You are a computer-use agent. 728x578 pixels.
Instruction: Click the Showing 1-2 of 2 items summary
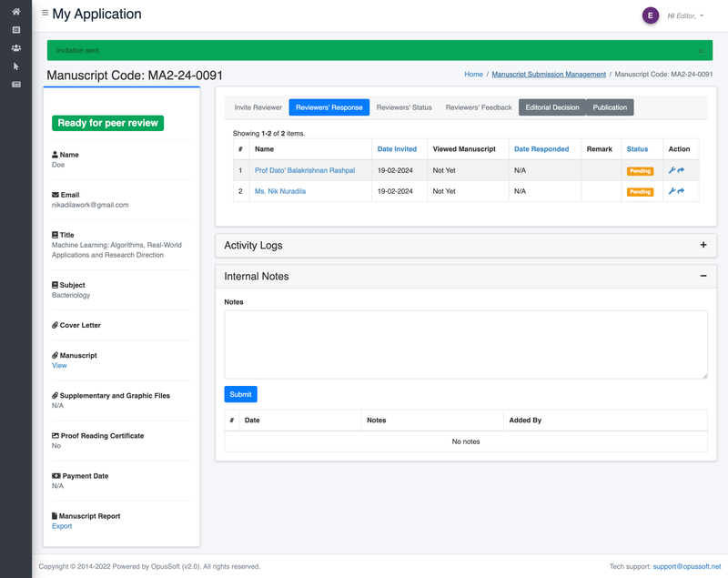(x=268, y=133)
